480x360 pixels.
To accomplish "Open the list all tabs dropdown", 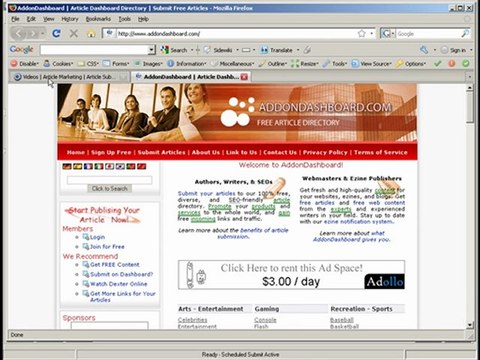I will (x=469, y=77).
